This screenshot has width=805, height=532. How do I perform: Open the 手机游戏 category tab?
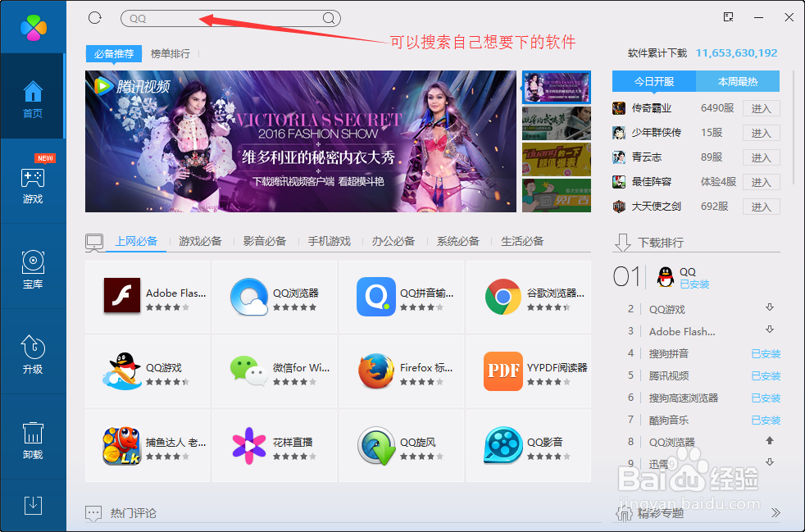329,241
